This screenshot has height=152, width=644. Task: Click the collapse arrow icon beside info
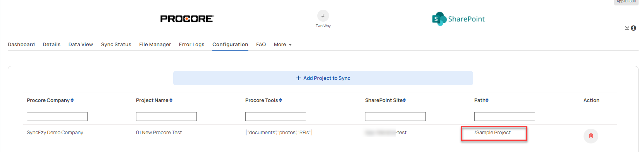click(627, 28)
